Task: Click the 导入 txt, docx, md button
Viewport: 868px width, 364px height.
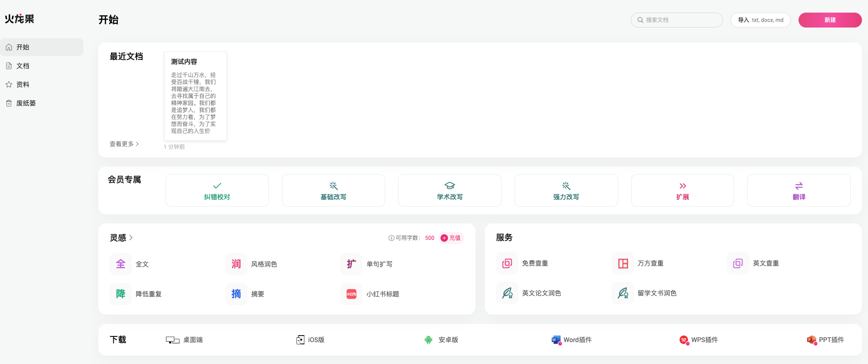Action: pos(760,20)
